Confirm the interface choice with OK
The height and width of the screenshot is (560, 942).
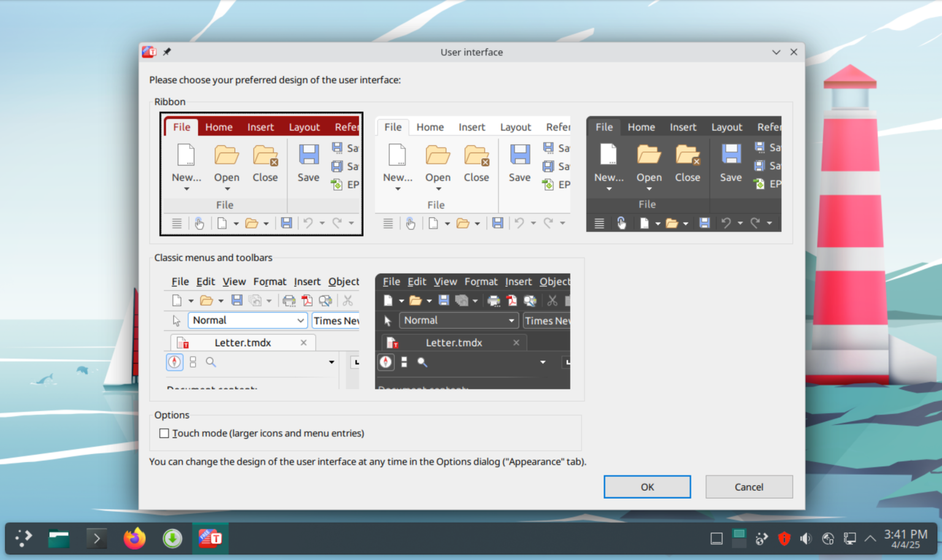click(647, 486)
